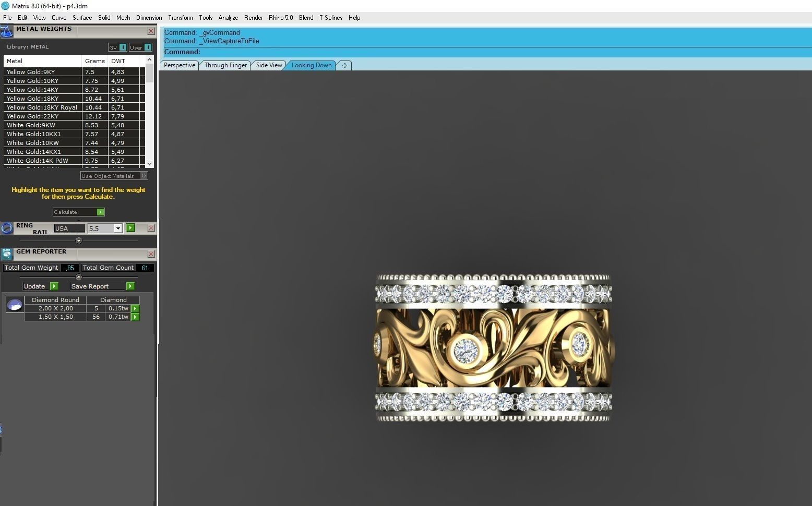Open the Rhino 5.0 menu
The image size is (812, 506).
(x=281, y=18)
